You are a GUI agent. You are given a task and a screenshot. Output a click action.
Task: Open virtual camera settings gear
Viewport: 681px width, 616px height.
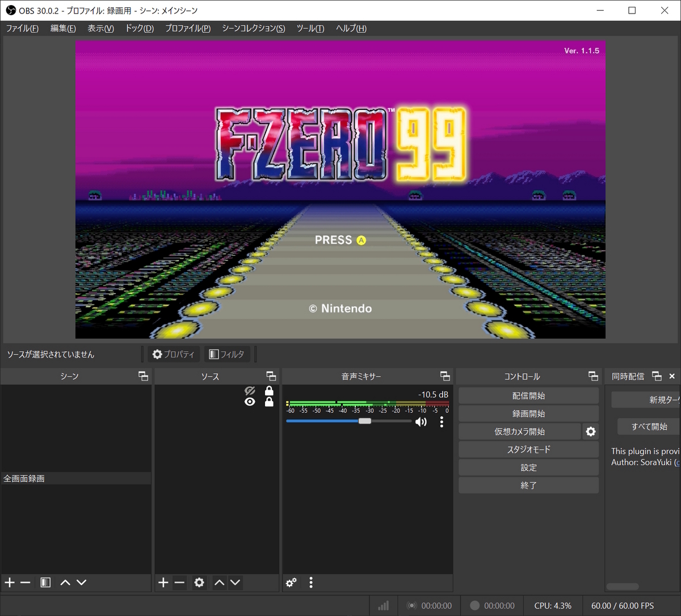(591, 432)
